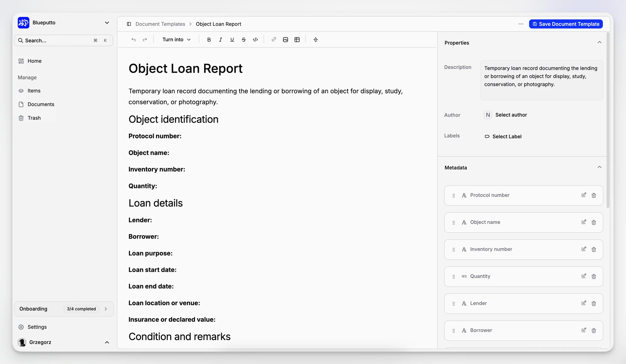Open the Turn into dropdown

(176, 40)
